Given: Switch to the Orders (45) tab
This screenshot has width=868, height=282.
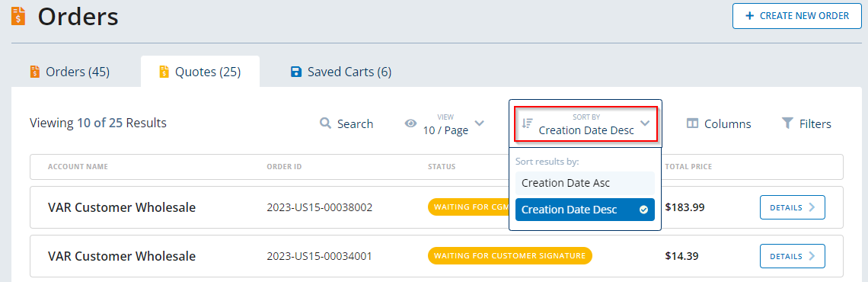Looking at the screenshot, I should click(70, 72).
